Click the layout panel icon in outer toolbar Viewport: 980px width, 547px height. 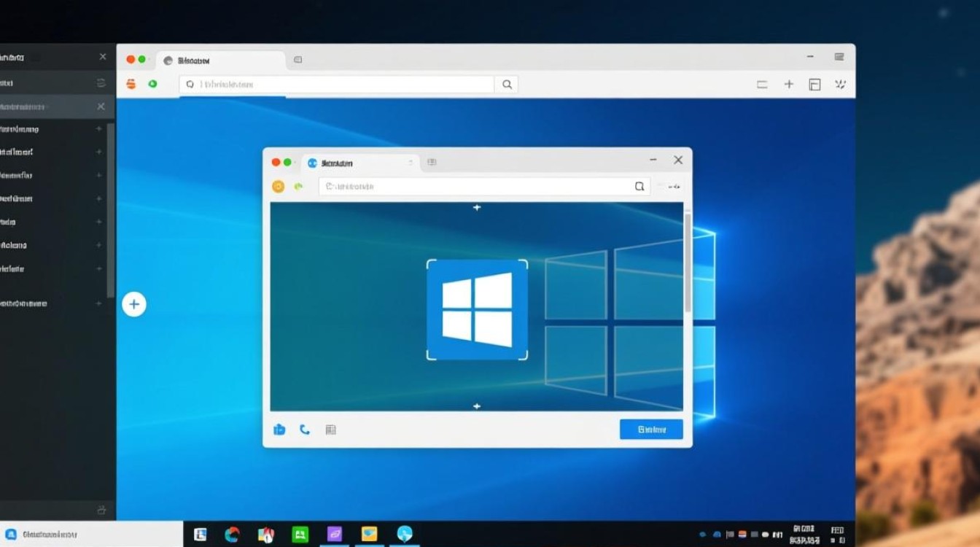pos(814,85)
